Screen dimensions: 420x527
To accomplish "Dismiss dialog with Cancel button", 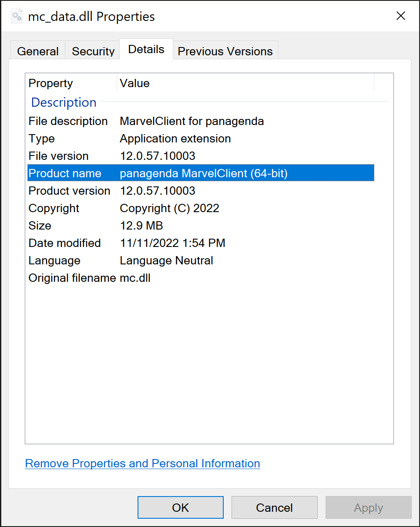I will pyautogui.click(x=275, y=507).
